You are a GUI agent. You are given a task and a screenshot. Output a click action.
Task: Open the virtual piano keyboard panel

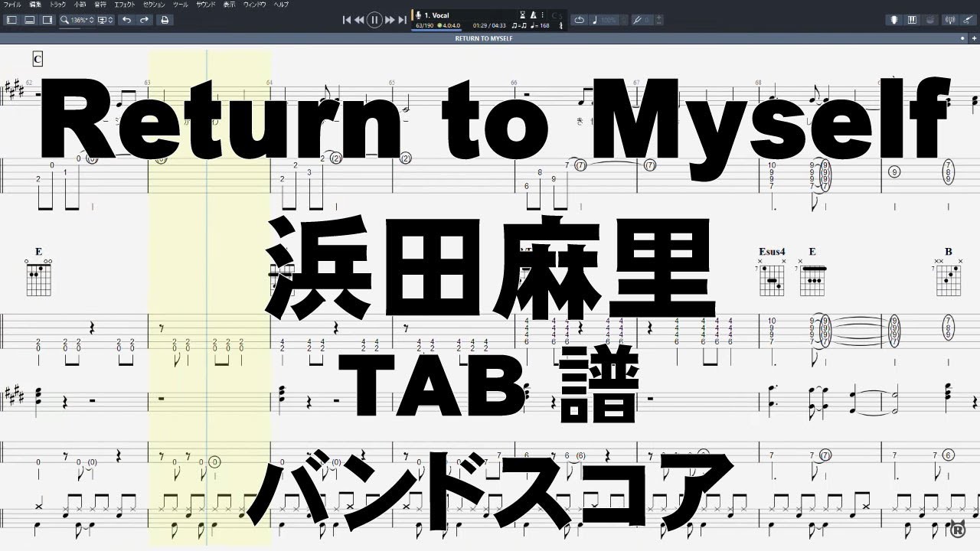pyautogui.click(x=913, y=20)
